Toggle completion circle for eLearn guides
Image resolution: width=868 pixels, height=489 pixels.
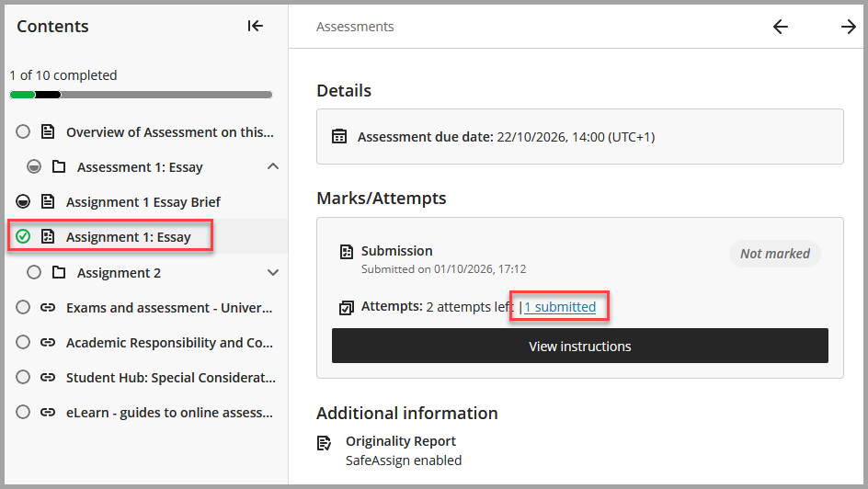click(23, 412)
